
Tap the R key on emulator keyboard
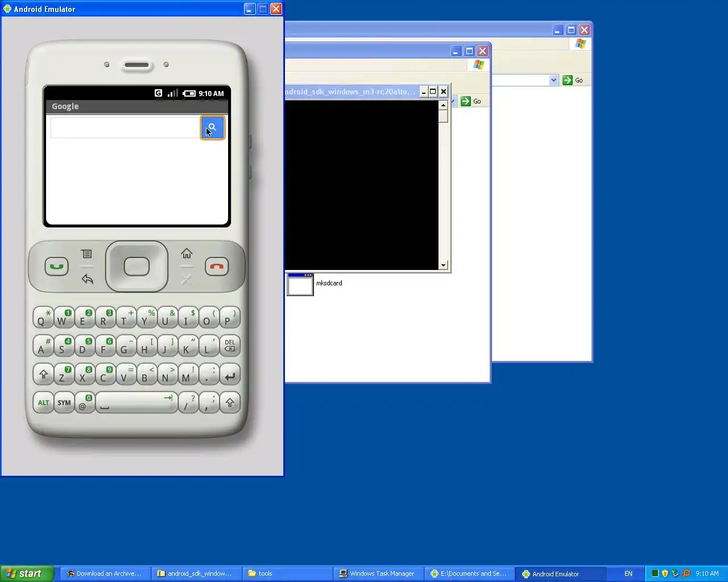tap(105, 318)
